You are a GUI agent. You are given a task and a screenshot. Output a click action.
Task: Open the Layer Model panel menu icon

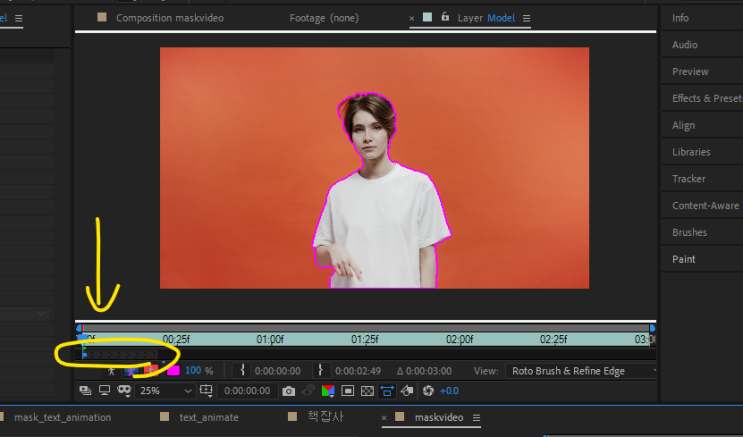tap(527, 18)
